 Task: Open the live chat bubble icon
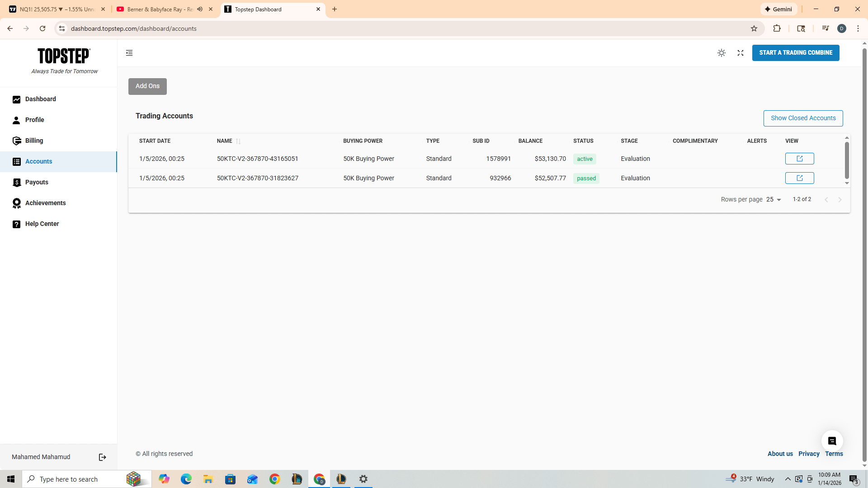(x=832, y=441)
